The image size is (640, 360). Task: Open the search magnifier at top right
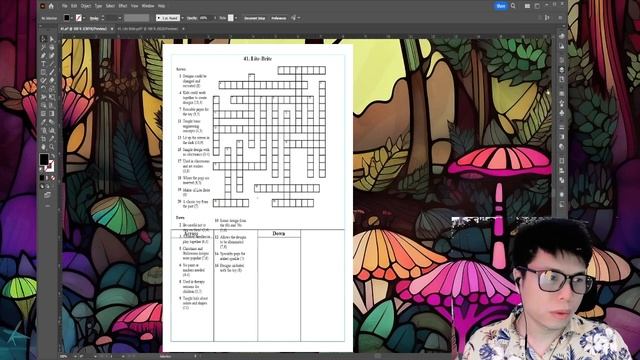(513, 6)
